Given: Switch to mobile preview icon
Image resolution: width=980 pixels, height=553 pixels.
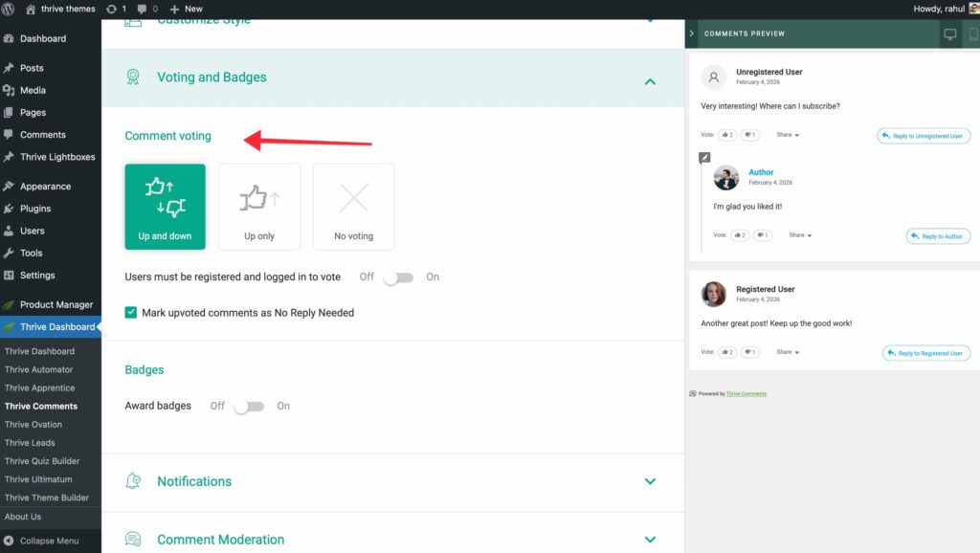Looking at the screenshot, I should pos(970,33).
